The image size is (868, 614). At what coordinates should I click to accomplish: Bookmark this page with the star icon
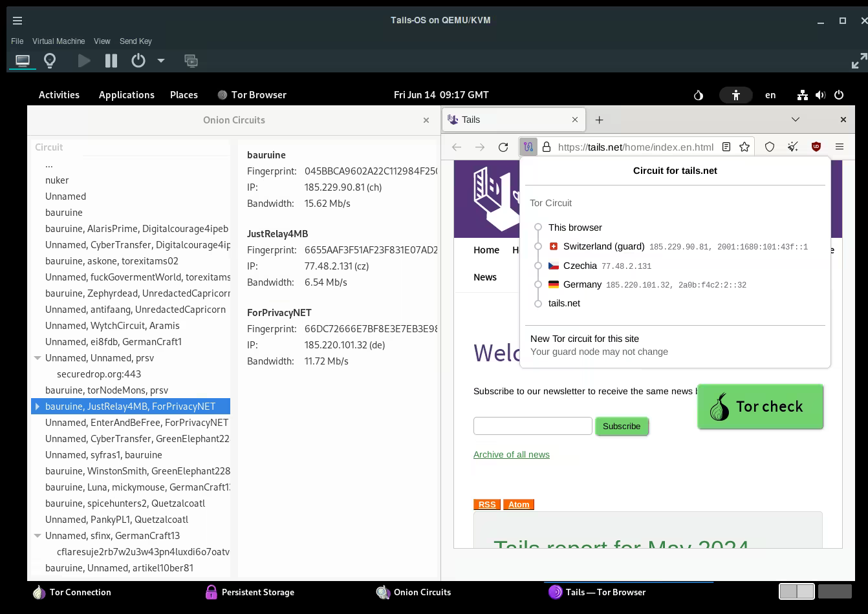point(744,147)
